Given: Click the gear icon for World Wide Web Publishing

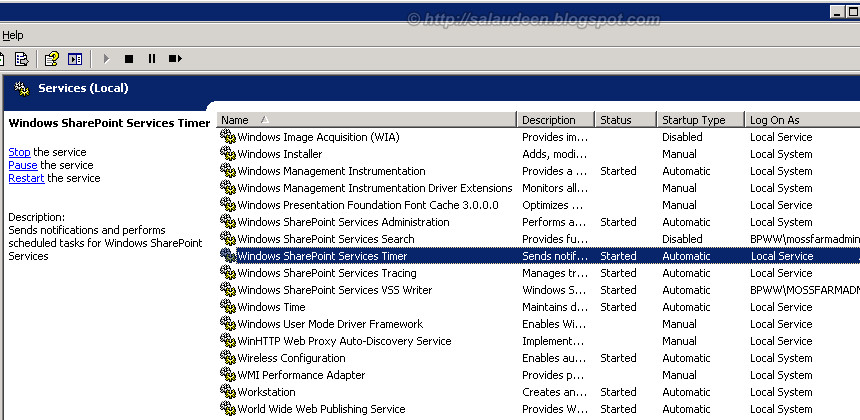Looking at the screenshot, I should (228, 408).
